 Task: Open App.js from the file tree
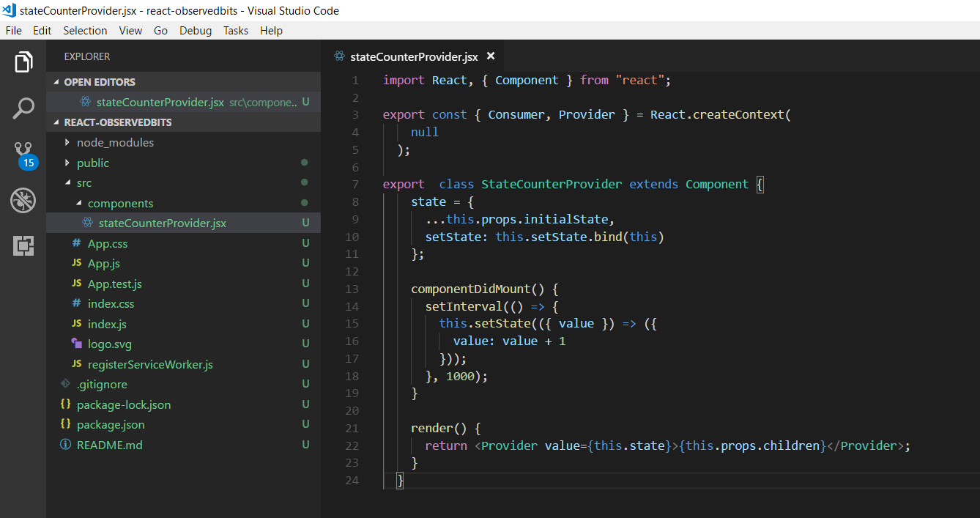click(x=104, y=263)
